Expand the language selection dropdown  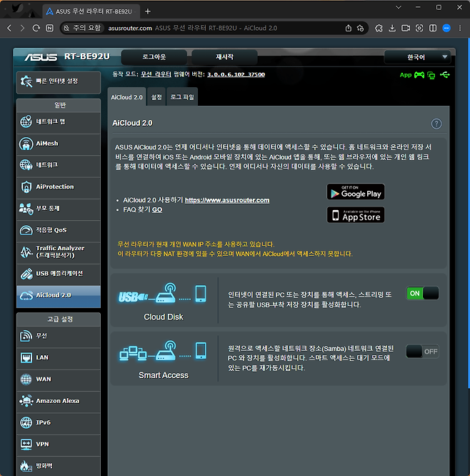coord(417,57)
